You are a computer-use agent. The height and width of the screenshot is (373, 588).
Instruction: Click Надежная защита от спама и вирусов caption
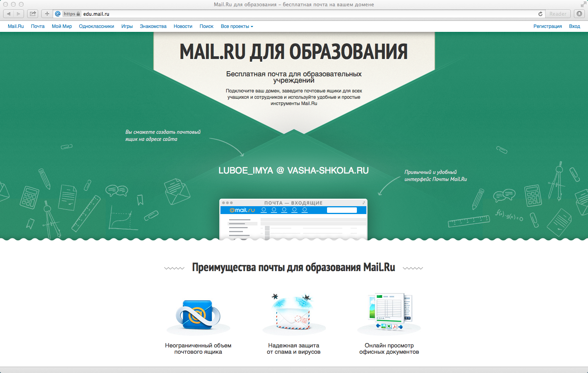click(294, 349)
